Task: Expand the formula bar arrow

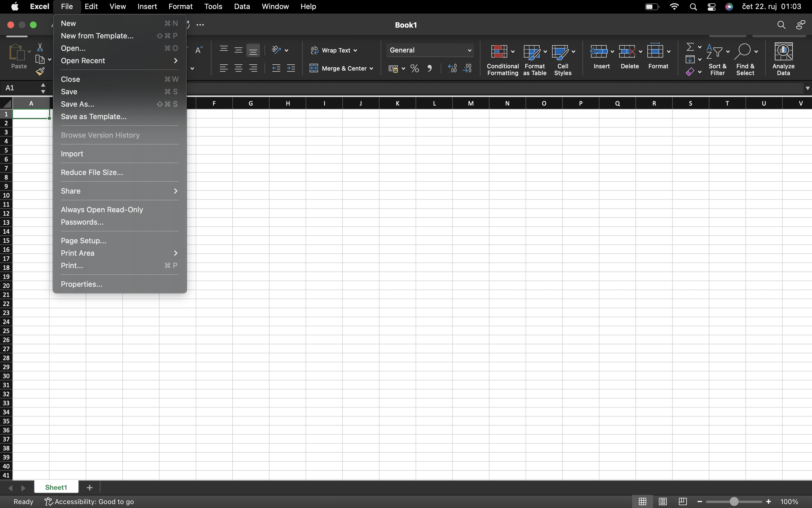Action: (x=807, y=88)
